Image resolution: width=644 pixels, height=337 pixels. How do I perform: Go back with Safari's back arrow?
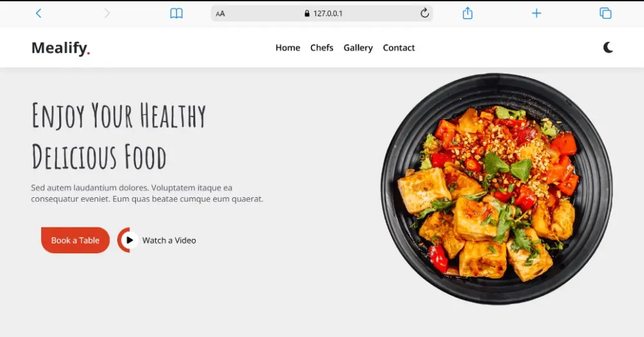[x=39, y=14]
